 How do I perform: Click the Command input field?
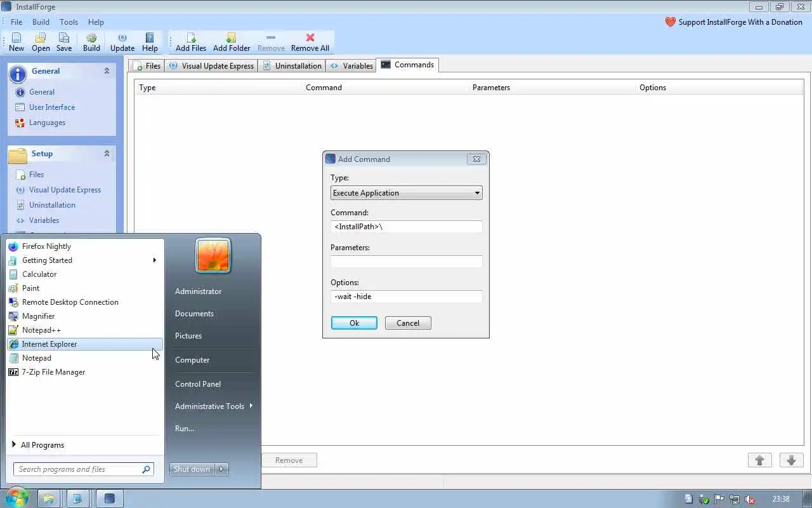[406, 227]
